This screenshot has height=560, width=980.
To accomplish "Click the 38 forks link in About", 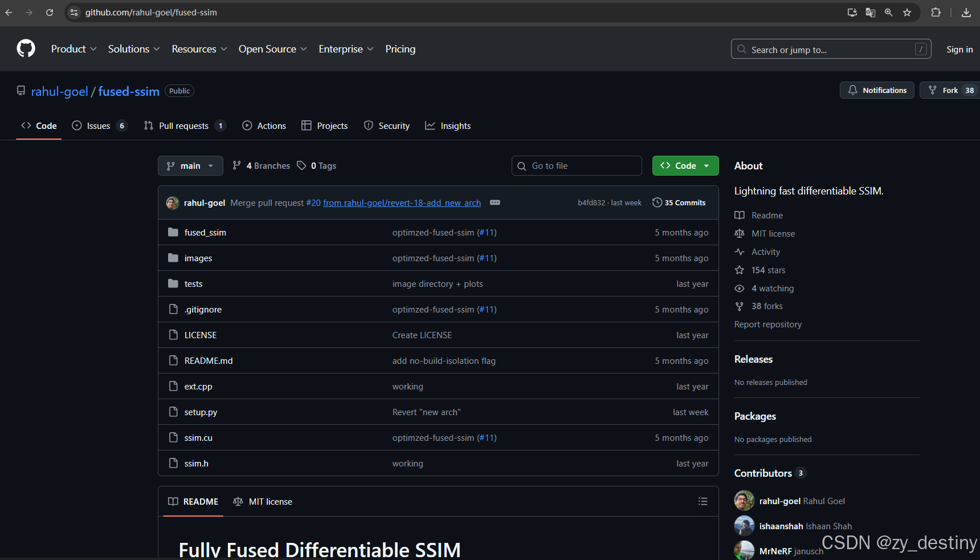I will 767,306.
